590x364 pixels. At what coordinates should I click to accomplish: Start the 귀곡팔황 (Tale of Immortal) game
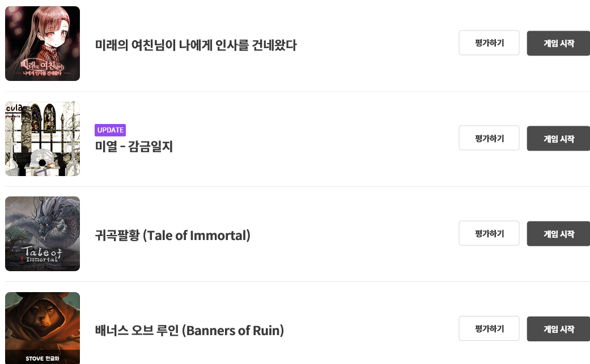click(x=558, y=234)
